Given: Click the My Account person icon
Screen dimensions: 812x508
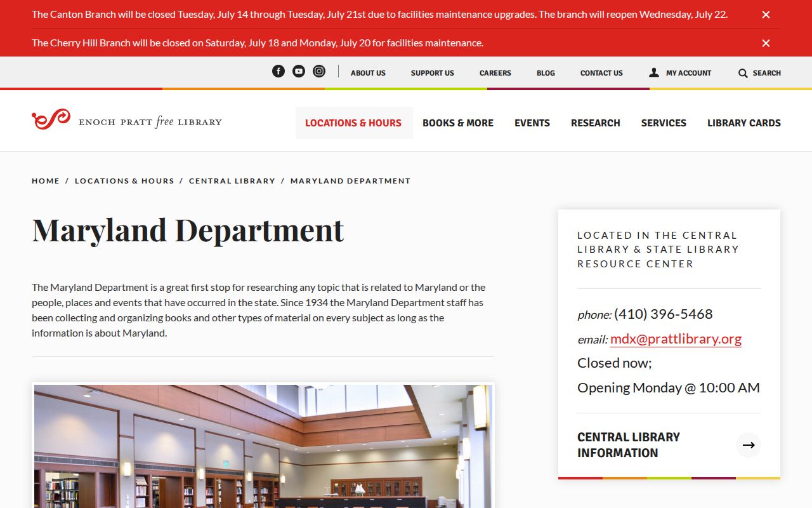Looking at the screenshot, I should tap(654, 72).
